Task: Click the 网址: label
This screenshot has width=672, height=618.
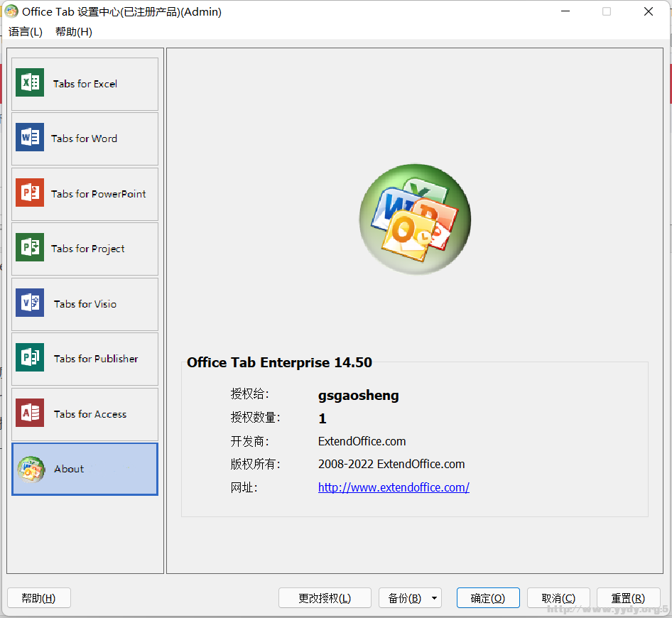Action: pyautogui.click(x=244, y=487)
